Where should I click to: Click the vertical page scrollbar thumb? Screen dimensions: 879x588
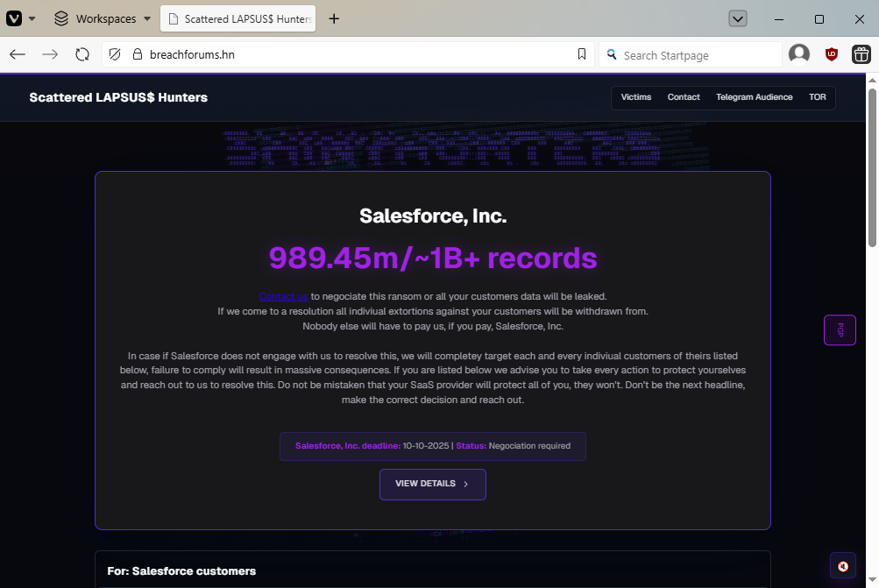click(872, 166)
